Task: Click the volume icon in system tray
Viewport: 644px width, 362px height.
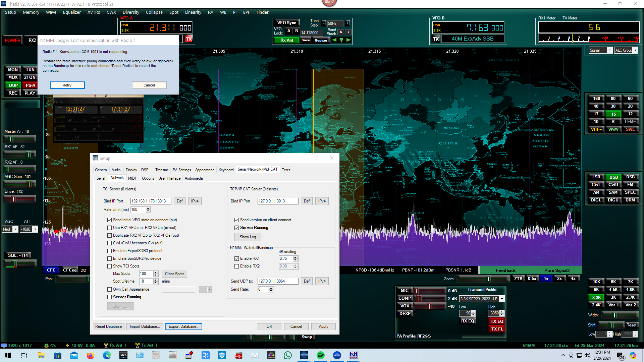Action: coord(587,355)
